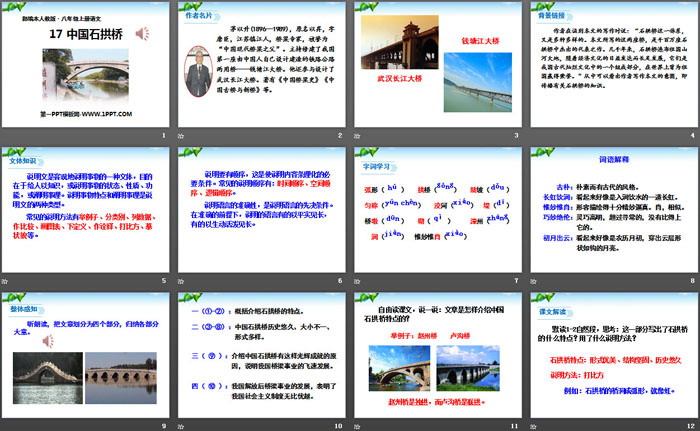Screen dimensions: 700x431
Task: Click the speaker audio icon on slide 1
Action: [144, 33]
